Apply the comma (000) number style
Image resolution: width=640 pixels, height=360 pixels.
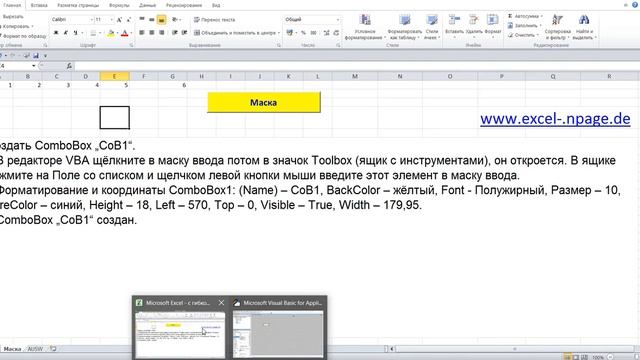[x=313, y=33]
